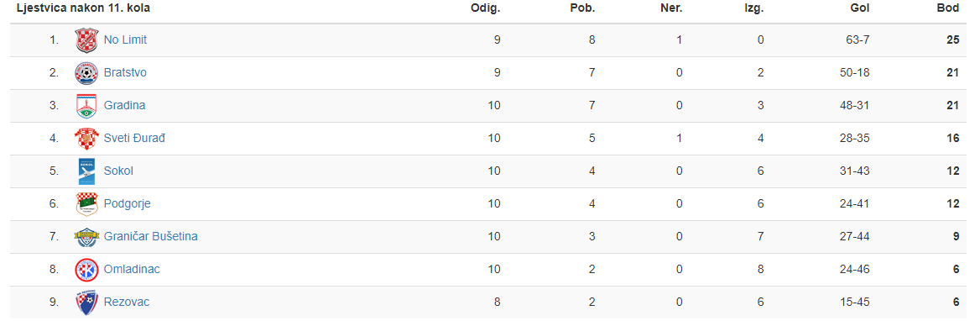The height and width of the screenshot is (321, 980).
Task: Click the Sveti Đurađ checkered crest
Action: (x=87, y=139)
